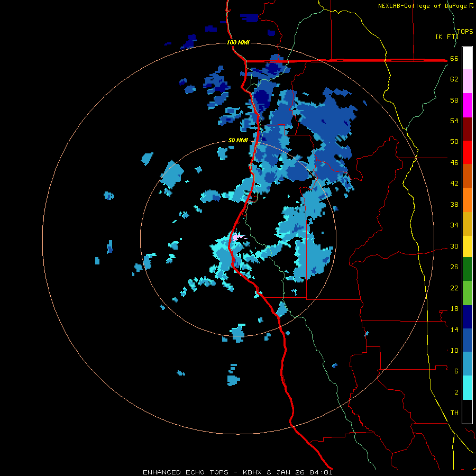Viewport: 476px width, 476px height.
Task: Click the magenta legend swatch
Action: 467,105
